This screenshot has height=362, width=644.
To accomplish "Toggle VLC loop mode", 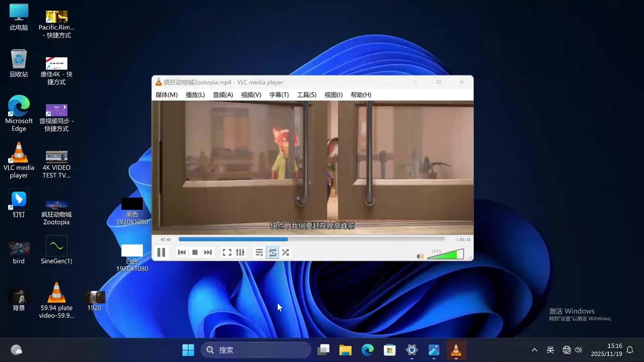I will pos(272,252).
